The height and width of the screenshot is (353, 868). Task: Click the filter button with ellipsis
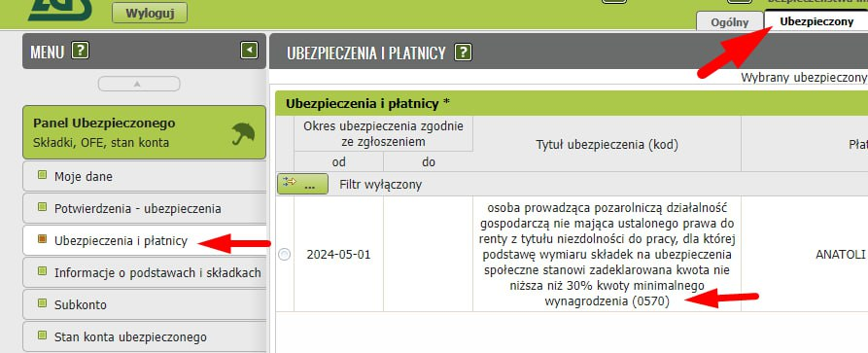(302, 184)
